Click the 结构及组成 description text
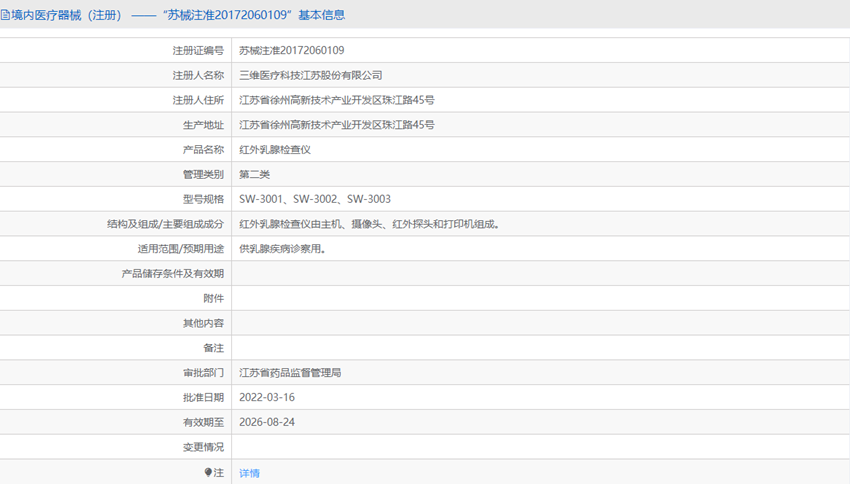This screenshot has height=484, width=850. [x=369, y=224]
